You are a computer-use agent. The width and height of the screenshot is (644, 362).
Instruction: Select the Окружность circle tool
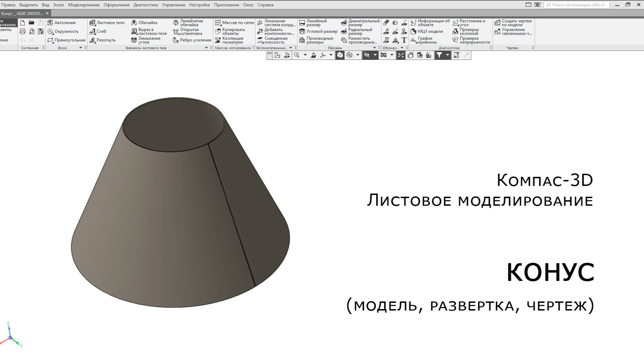(x=63, y=31)
